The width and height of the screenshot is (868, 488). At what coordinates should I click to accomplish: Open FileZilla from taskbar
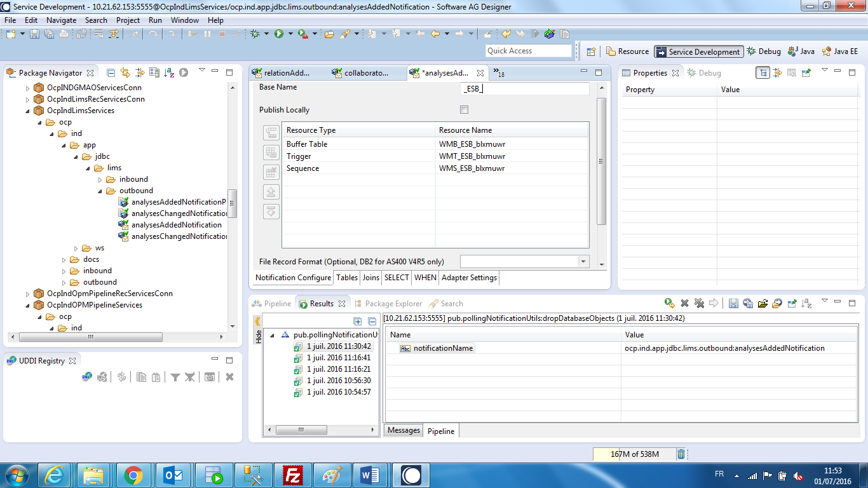click(293, 475)
